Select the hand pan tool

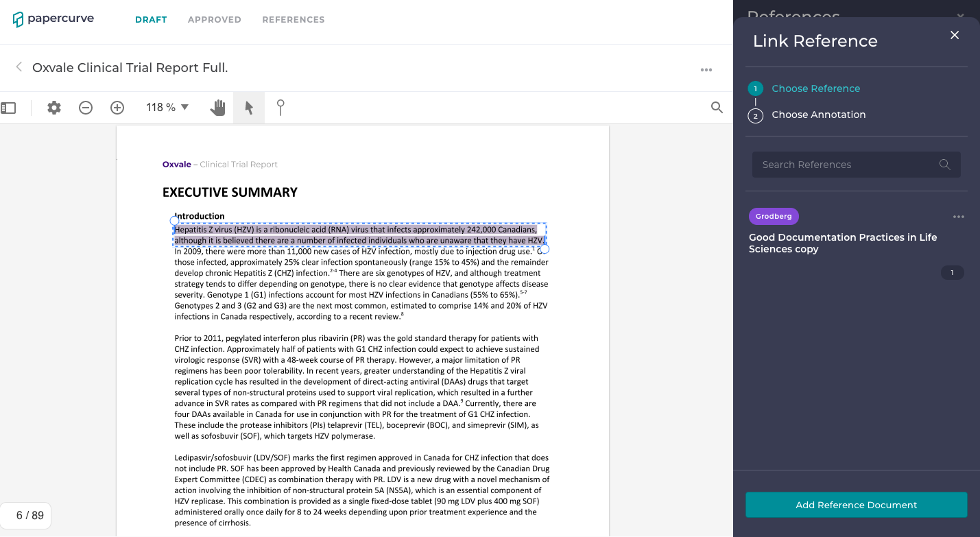pyautogui.click(x=217, y=108)
